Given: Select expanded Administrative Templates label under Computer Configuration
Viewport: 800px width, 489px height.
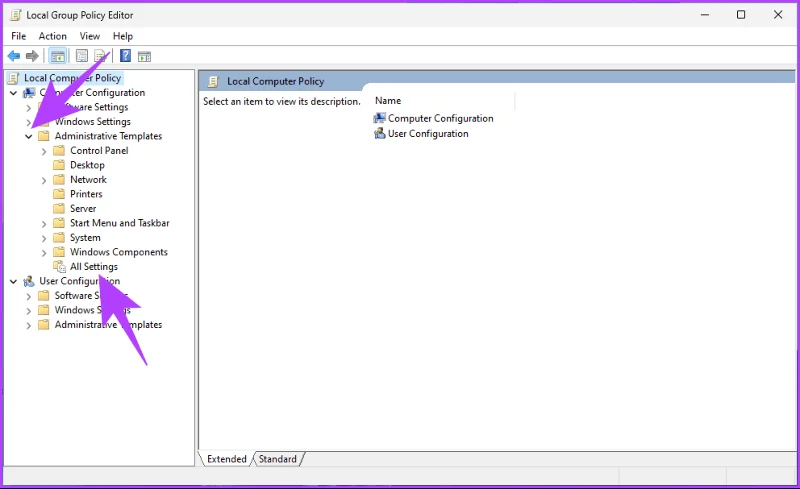Looking at the screenshot, I should [x=108, y=136].
